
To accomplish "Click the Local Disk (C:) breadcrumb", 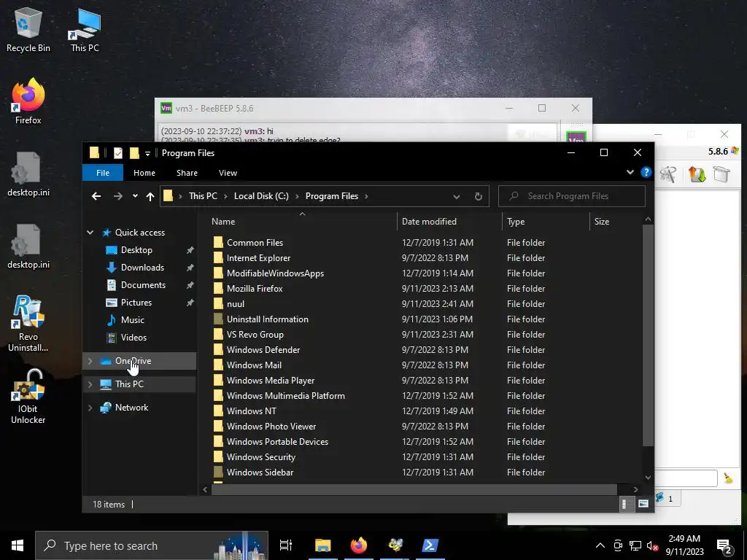I will coord(261,196).
